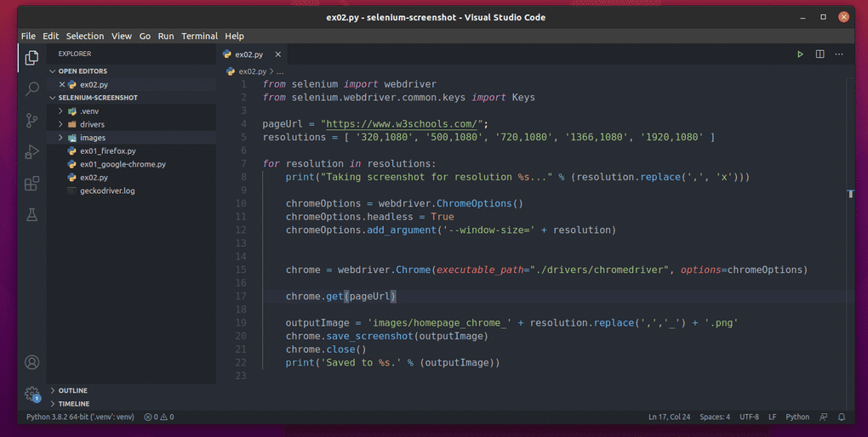Open the Explorer view in activity bar
868x437 pixels.
tap(31, 58)
